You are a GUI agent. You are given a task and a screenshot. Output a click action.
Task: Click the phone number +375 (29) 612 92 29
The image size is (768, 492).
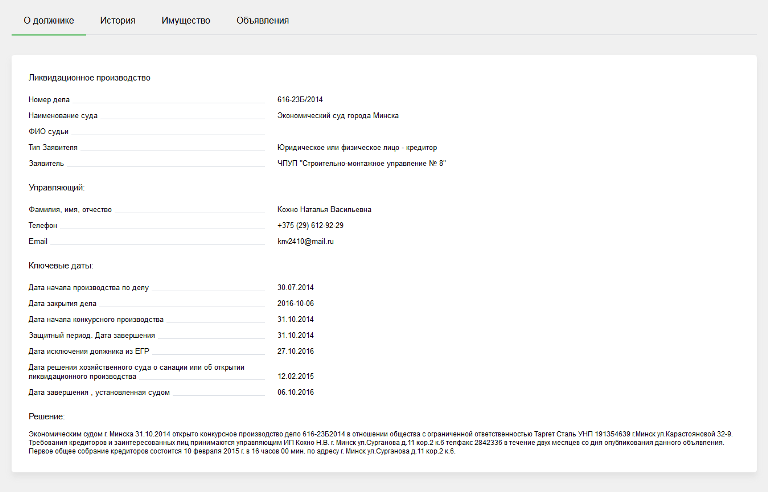coord(310,226)
